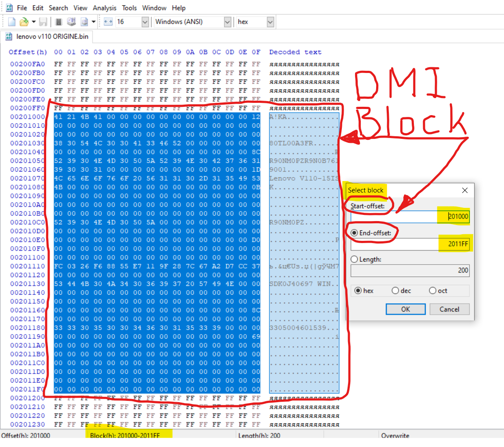Select the End-offset radio button
This screenshot has height=447, width=504.
click(x=354, y=233)
